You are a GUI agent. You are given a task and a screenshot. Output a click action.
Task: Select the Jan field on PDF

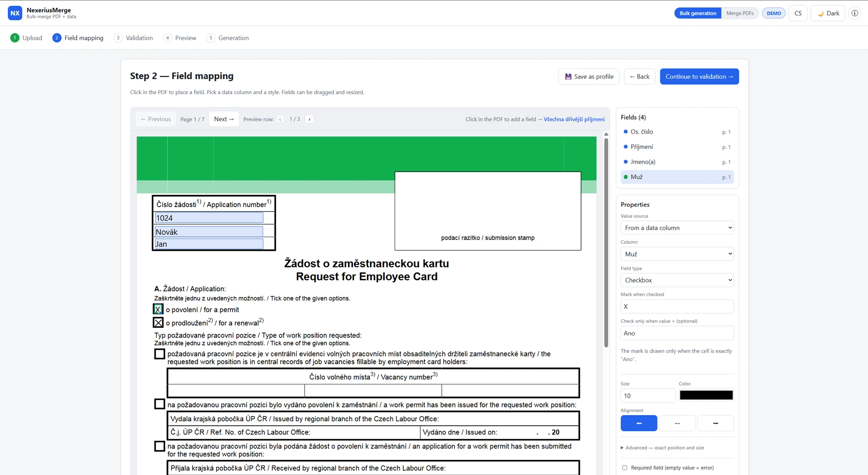pyautogui.click(x=209, y=244)
